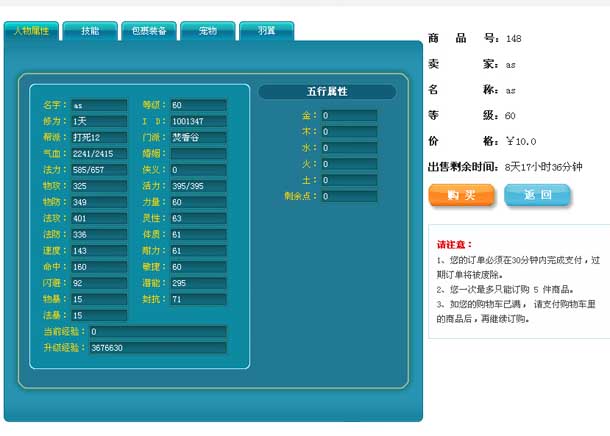Click the ID field 1001347

[198, 121]
